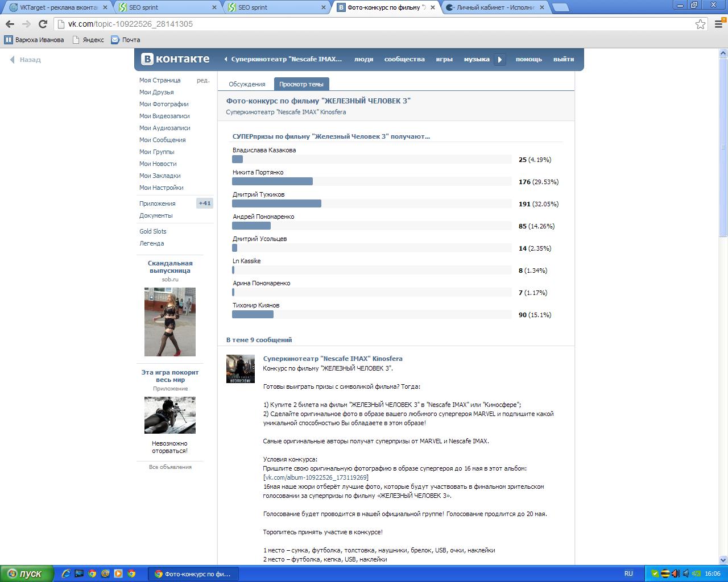Open the Все объявления link
This screenshot has width=728, height=582.
click(170, 467)
